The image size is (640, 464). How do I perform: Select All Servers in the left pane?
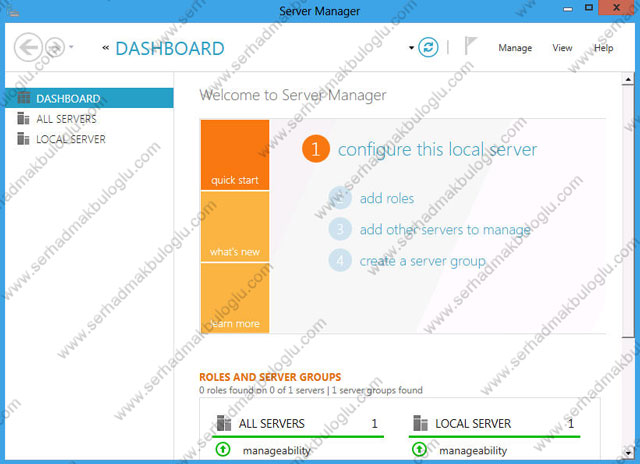point(89,119)
